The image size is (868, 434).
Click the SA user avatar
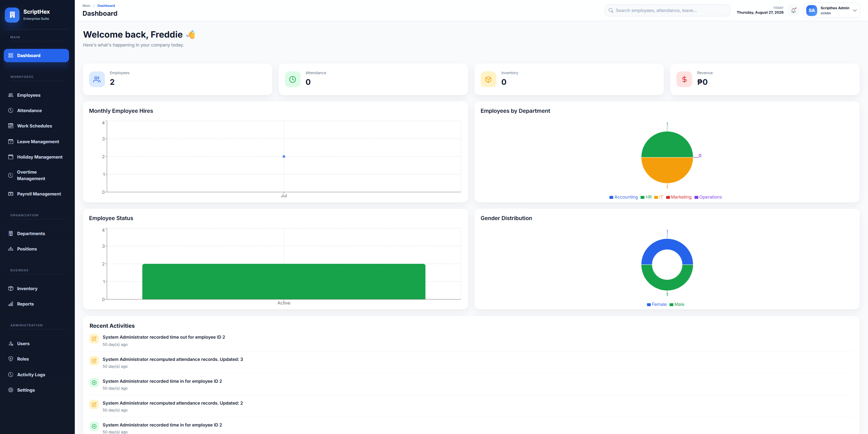(x=812, y=11)
